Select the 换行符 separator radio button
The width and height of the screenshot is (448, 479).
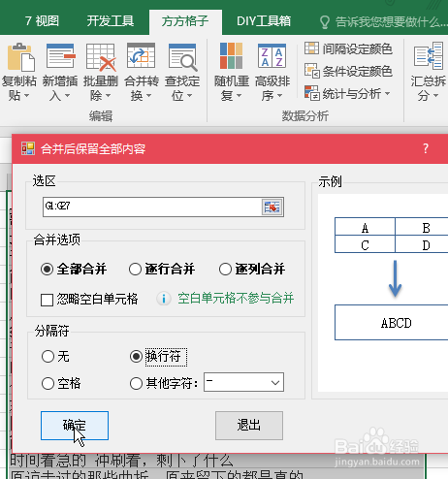(x=136, y=356)
